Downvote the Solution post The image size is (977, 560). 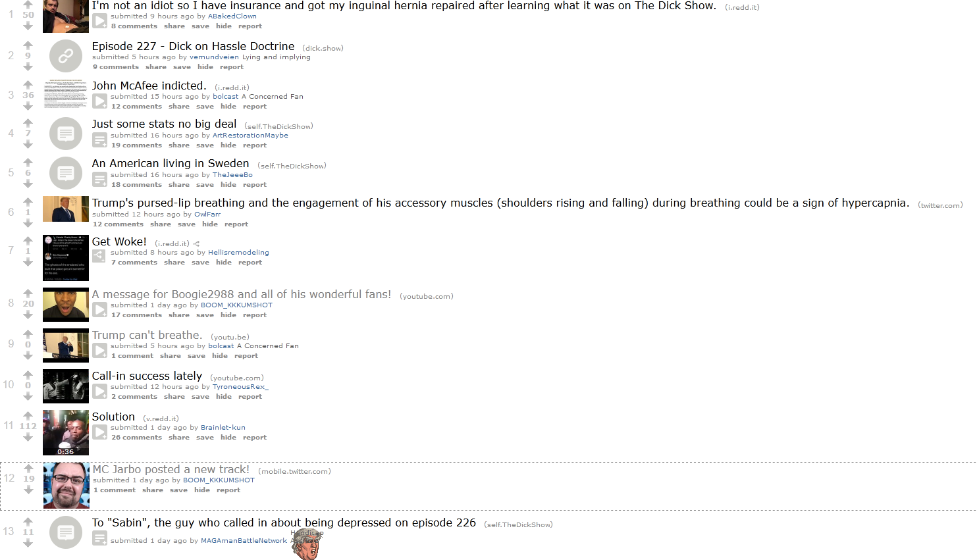click(x=28, y=438)
